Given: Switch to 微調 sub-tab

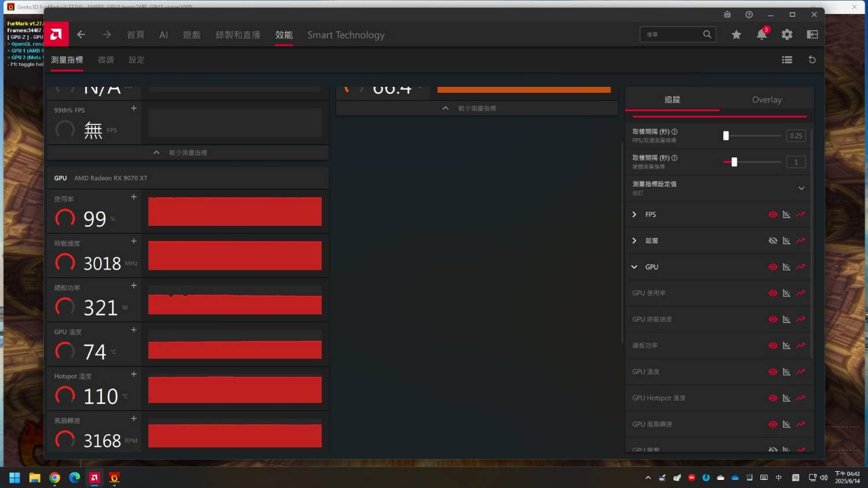Looking at the screenshot, I should pyautogui.click(x=106, y=60).
